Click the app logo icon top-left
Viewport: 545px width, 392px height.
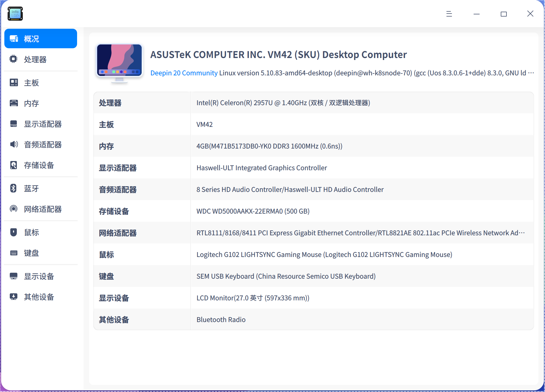pos(15,14)
